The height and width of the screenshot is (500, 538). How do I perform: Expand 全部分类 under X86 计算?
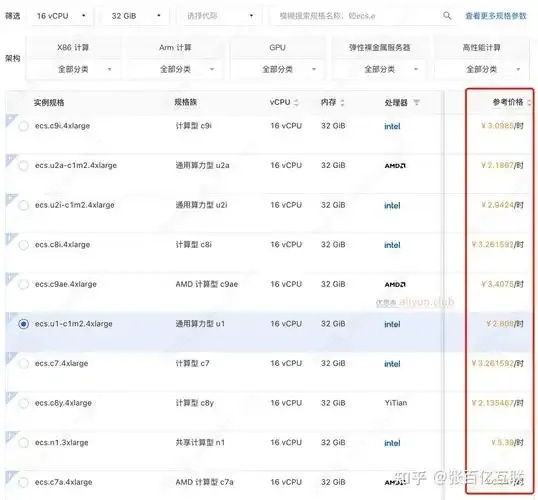(73, 69)
